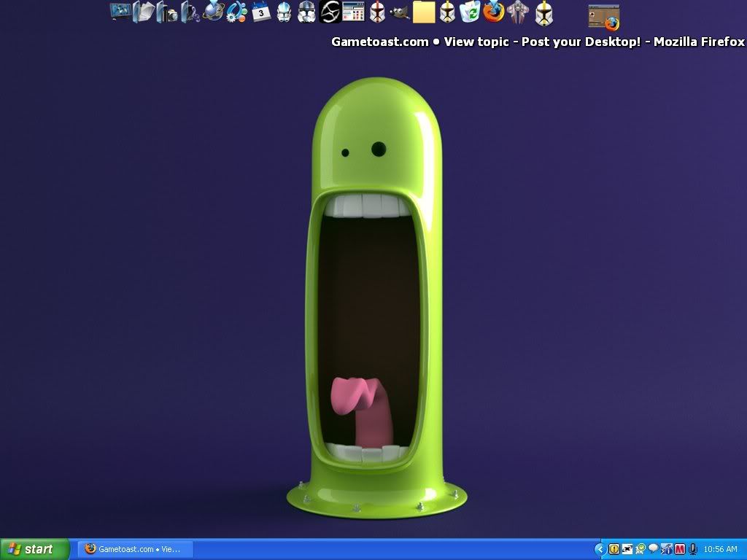The height and width of the screenshot is (560, 747).
Task: Click the microphone tray icon
Action: click(693, 549)
